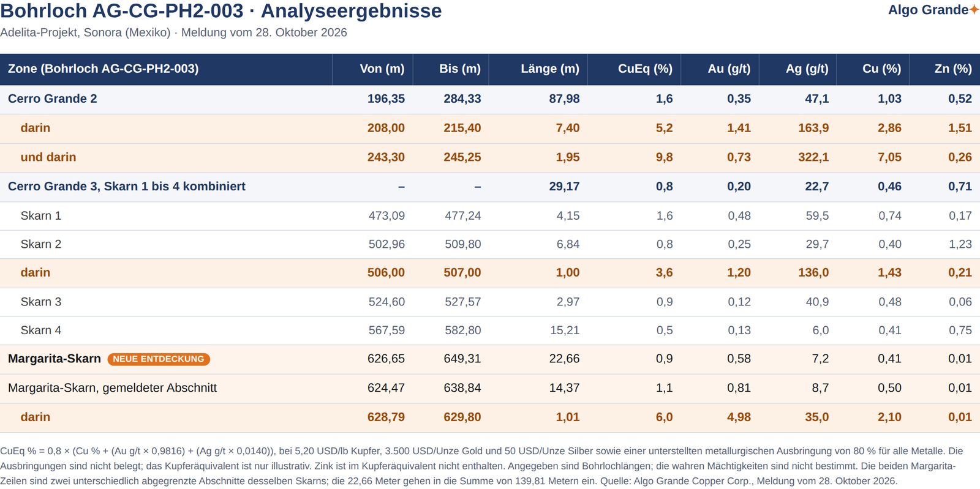Click the gold value '4,98'
980x489 pixels.
tap(739, 417)
